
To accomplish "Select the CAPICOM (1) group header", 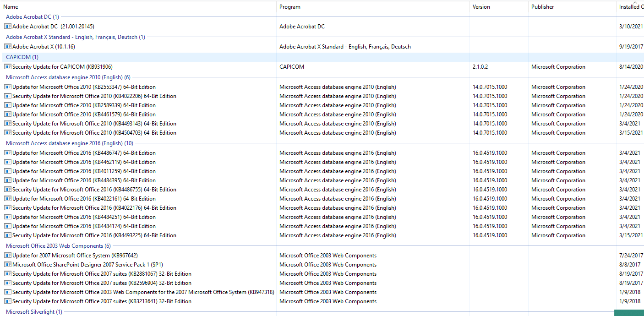I will [x=22, y=57].
